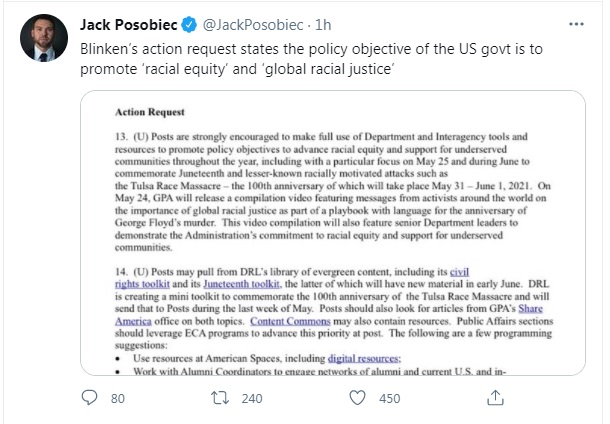Reply using the speech bubble icon
This screenshot has height=424, width=610.
tap(89, 398)
